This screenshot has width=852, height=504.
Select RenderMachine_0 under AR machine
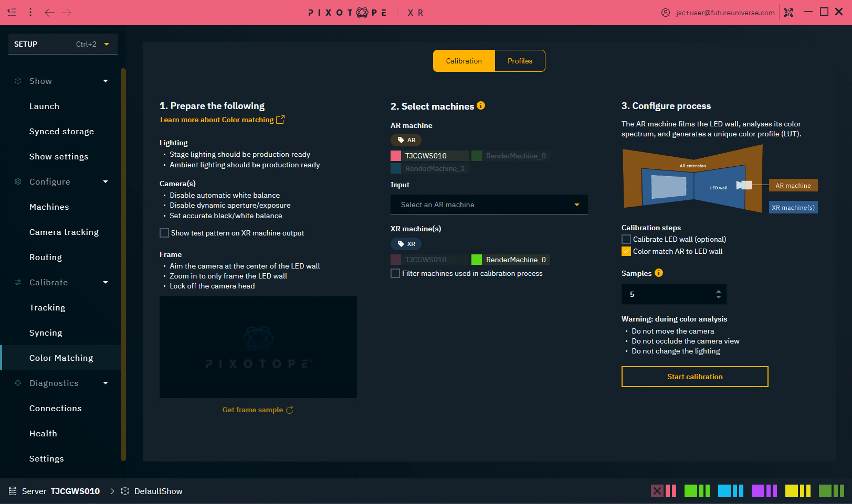click(x=511, y=156)
